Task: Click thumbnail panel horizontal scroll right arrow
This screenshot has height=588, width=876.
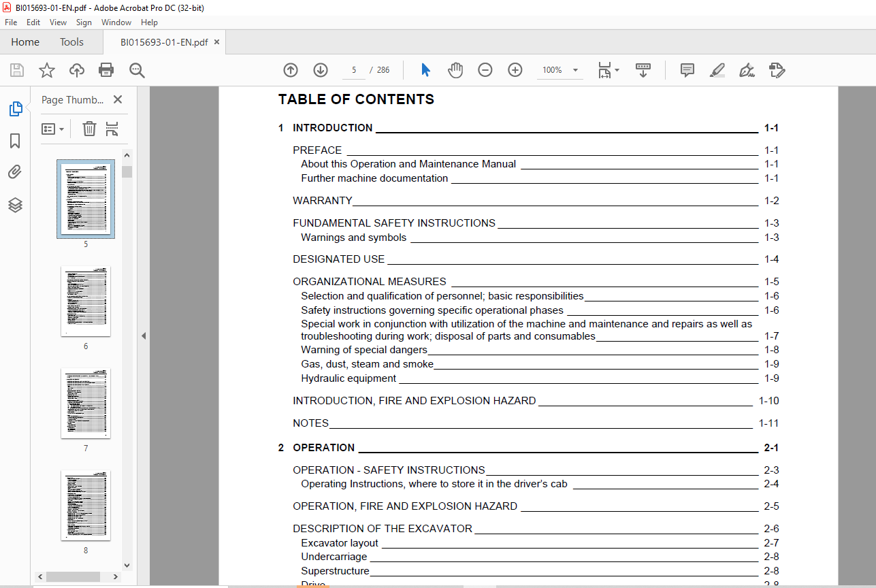Action: [114, 576]
